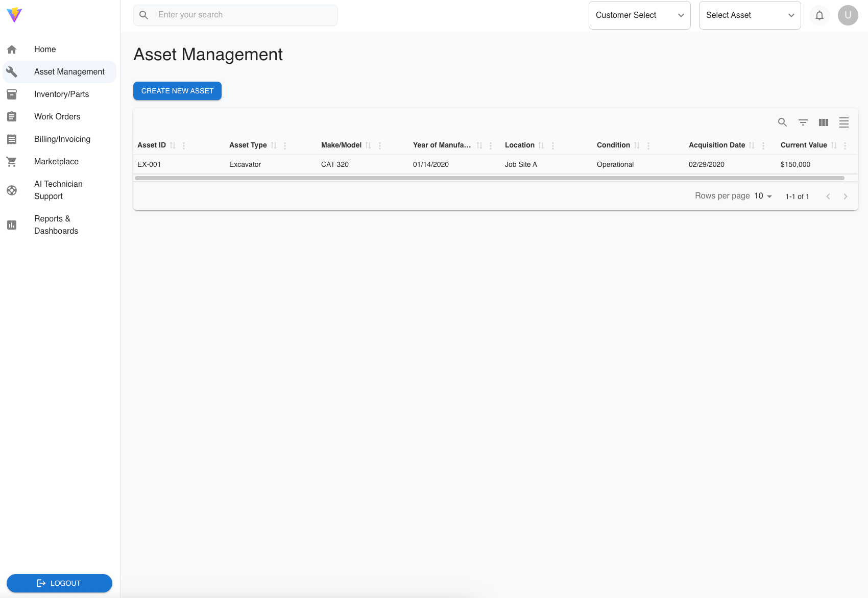This screenshot has width=868, height=598.
Task: Toggle the table density icon
Action: coord(844,122)
